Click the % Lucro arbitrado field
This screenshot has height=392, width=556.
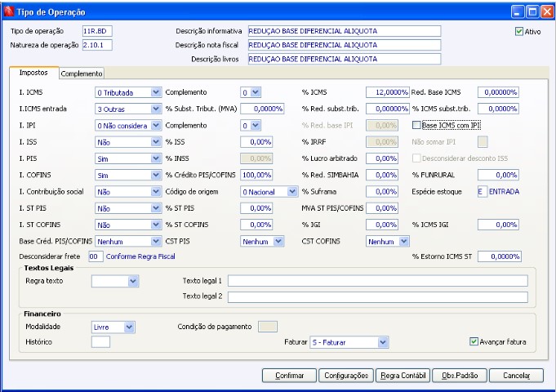382,158
